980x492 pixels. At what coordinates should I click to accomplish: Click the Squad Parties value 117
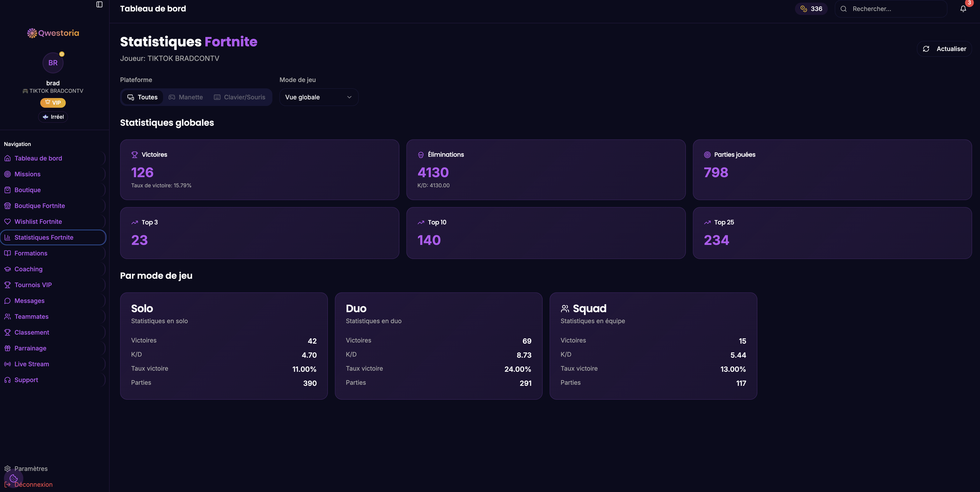[x=741, y=383]
